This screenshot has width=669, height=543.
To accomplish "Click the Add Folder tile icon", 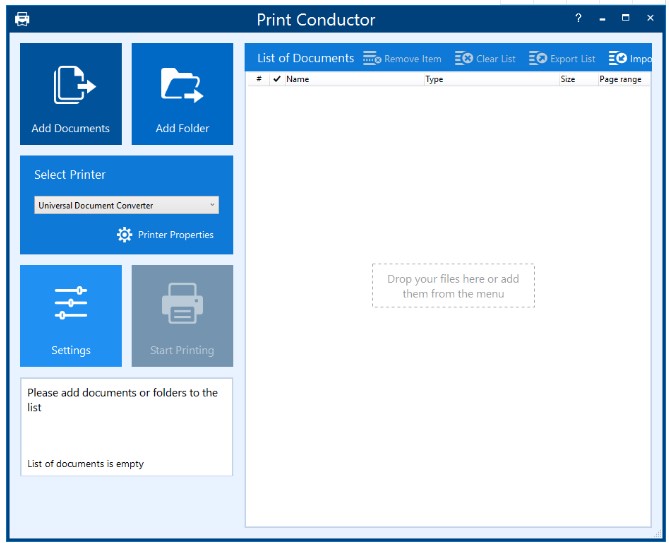I will click(x=182, y=86).
